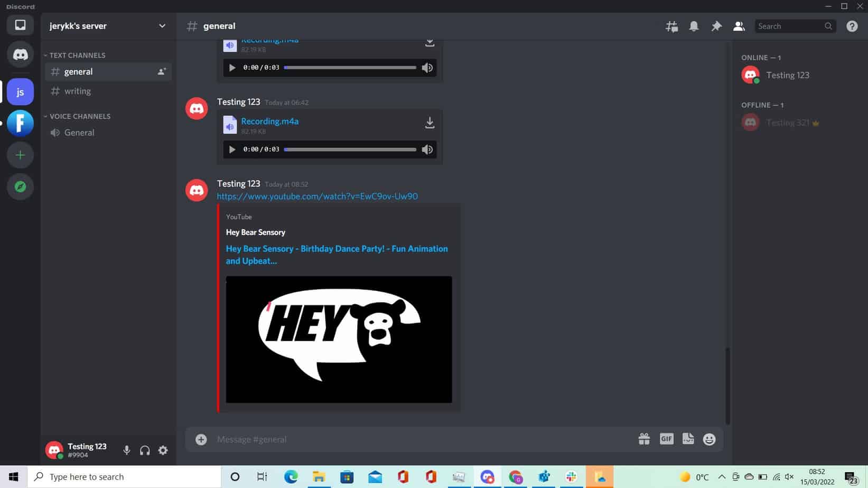868x488 pixels.
Task: Open the Threads icon in the header
Action: (x=671, y=26)
